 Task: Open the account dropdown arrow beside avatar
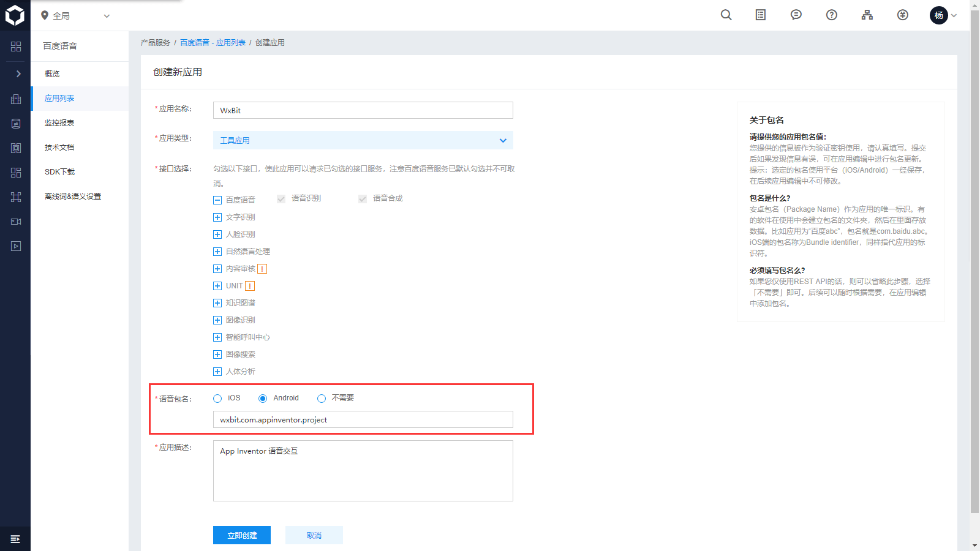click(954, 16)
